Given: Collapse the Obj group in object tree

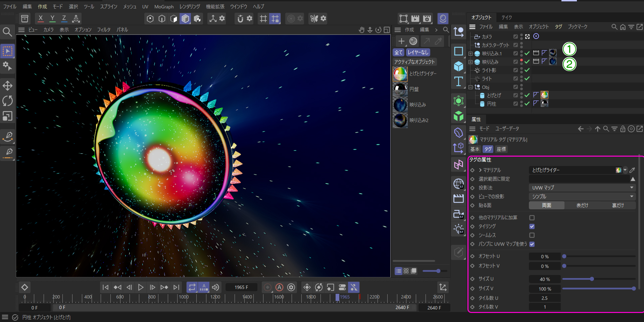Looking at the screenshot, I should tap(470, 87).
